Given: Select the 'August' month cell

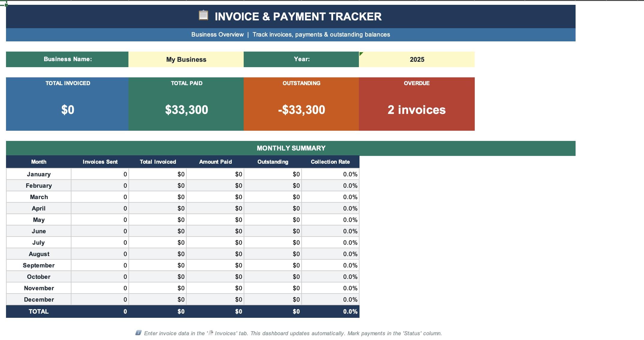Looking at the screenshot, I should pos(39,254).
